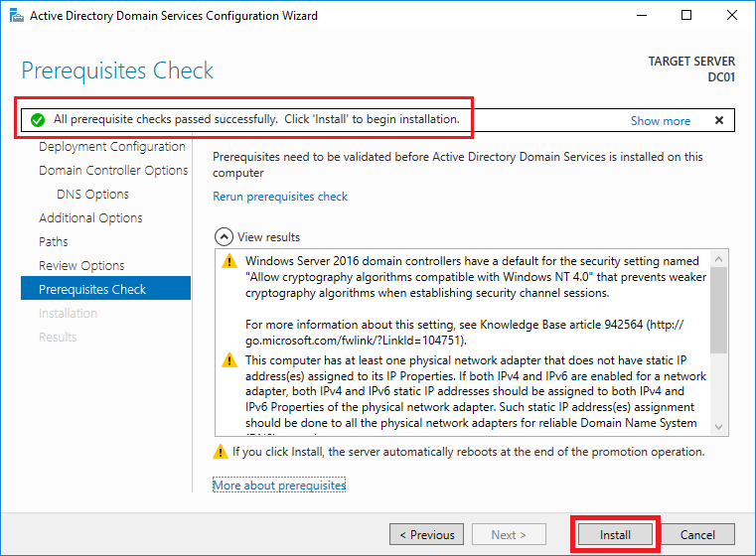Viewport: 756px width, 556px height.
Task: Go to Review Options step
Action: pyautogui.click(x=81, y=265)
